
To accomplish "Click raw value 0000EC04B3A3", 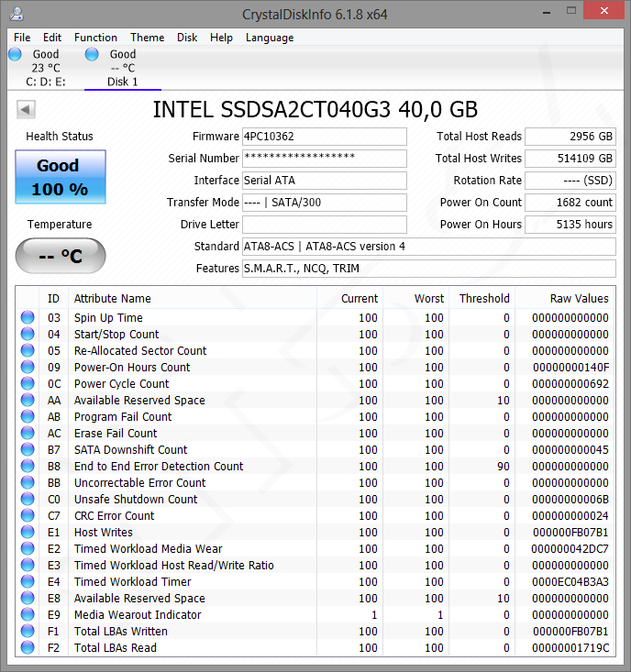I will click(570, 581).
